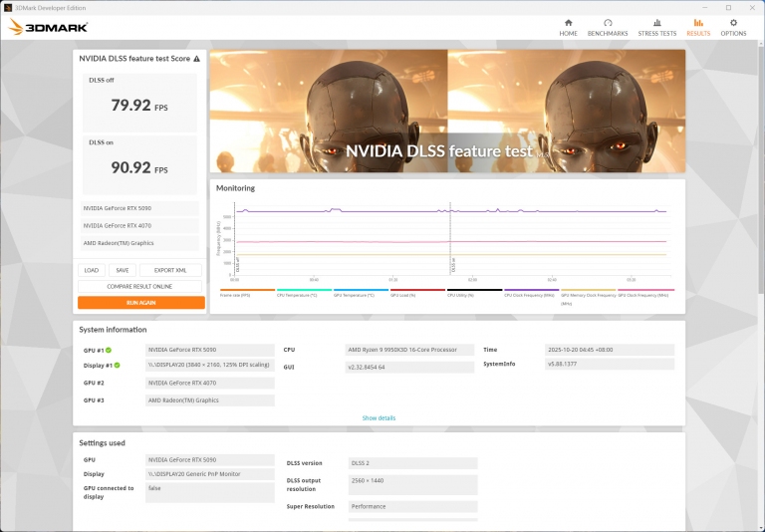Switch to the Results section
765x532 pixels.
(698, 27)
